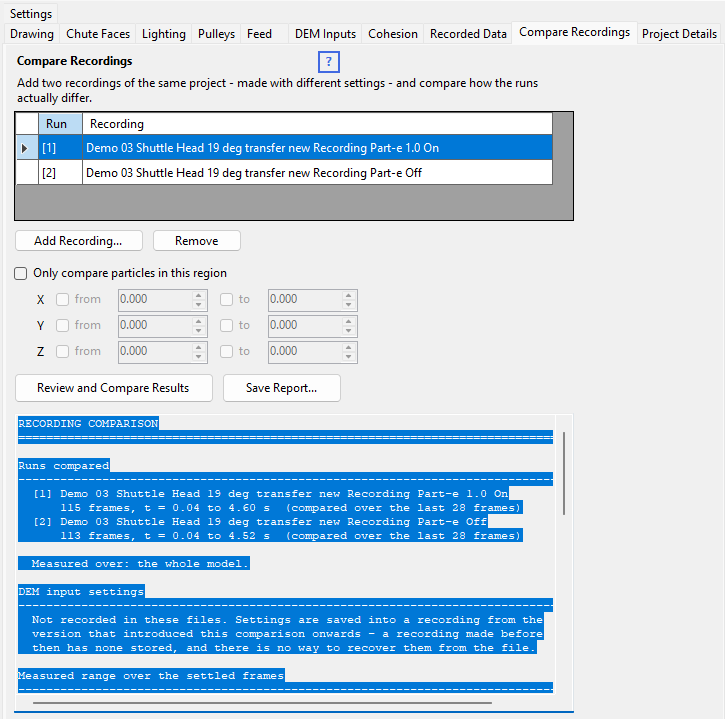Tick the Y from checkbox
Image resolution: width=725 pixels, height=719 pixels.
coord(62,326)
